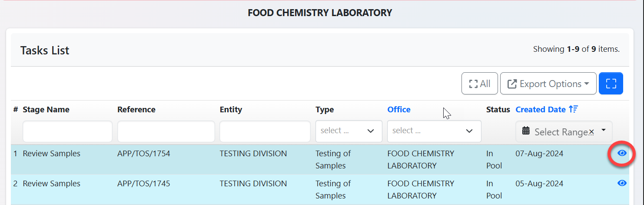Image resolution: width=644 pixels, height=205 pixels.
Task: Sort by Office column header
Action: tap(398, 110)
